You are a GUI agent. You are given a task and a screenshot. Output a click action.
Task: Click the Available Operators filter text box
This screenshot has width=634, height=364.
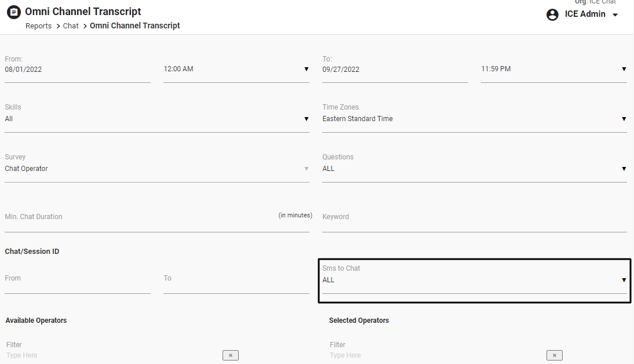click(110, 355)
